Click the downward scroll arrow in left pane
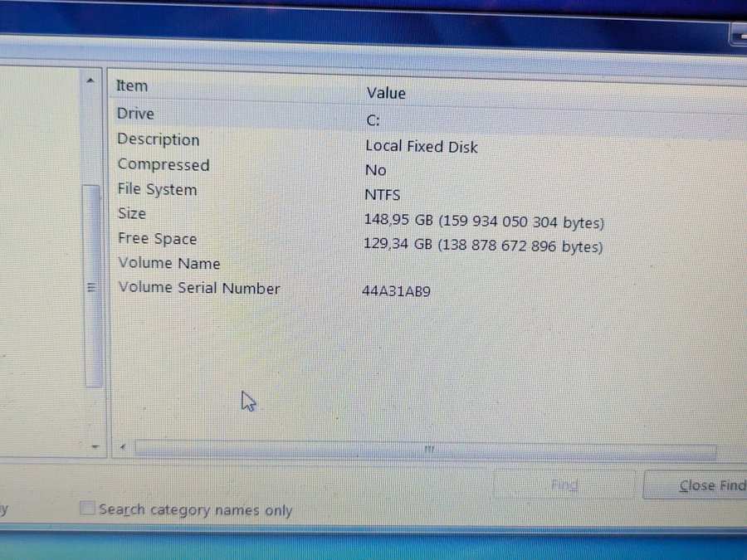 pos(94,446)
